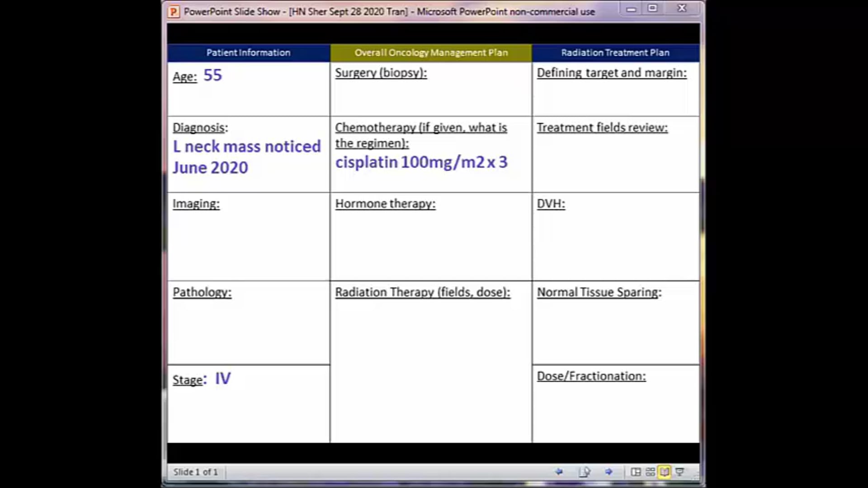Image resolution: width=868 pixels, height=488 pixels.
Task: Click the Patient Information column header
Action: (x=248, y=52)
